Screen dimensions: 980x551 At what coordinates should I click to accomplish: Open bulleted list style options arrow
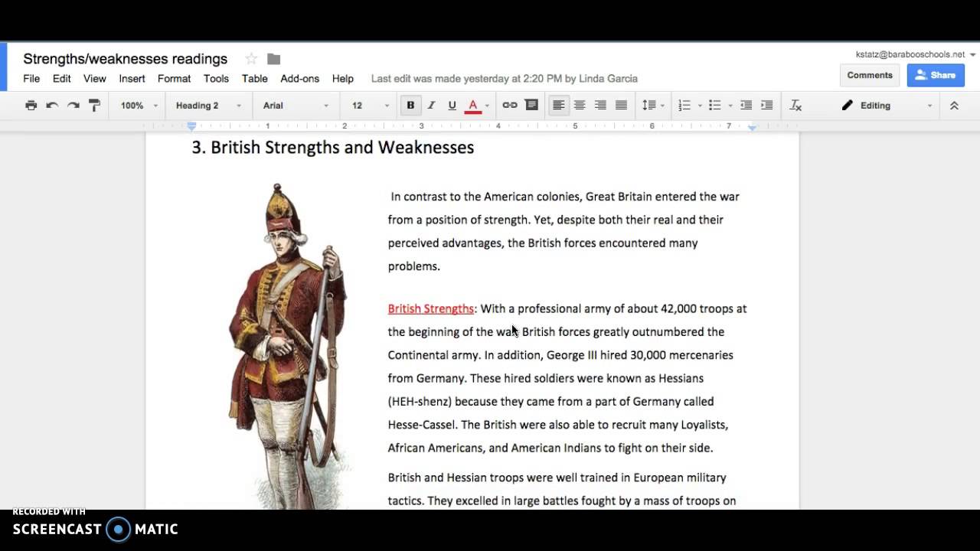(730, 106)
